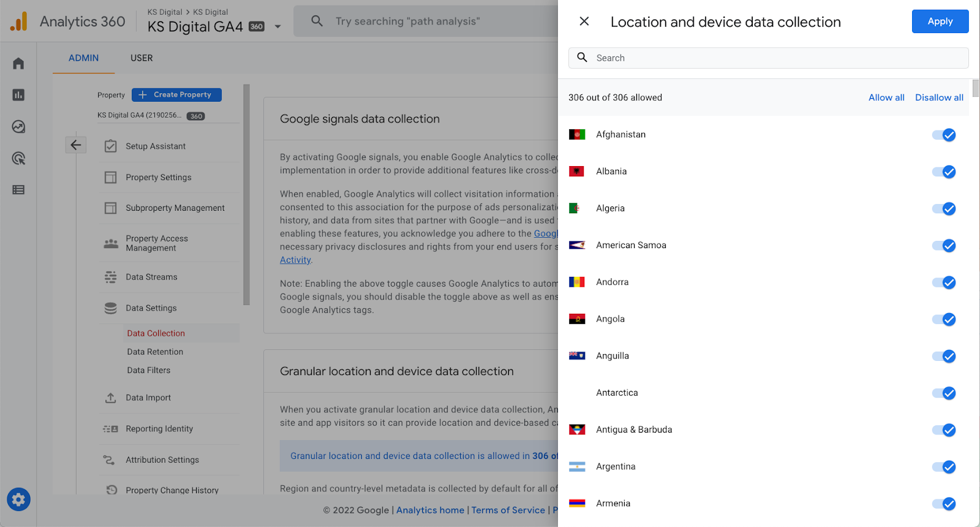Click the Property Settings icon
This screenshot has height=527, width=980.
111,177
